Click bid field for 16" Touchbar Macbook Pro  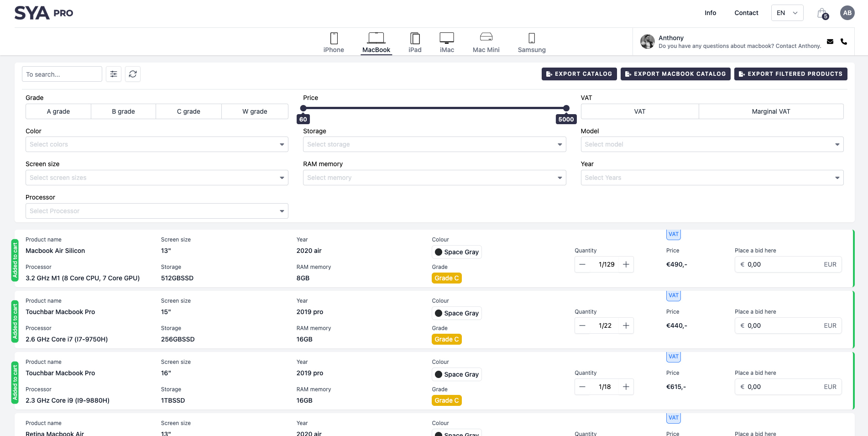tap(788, 387)
